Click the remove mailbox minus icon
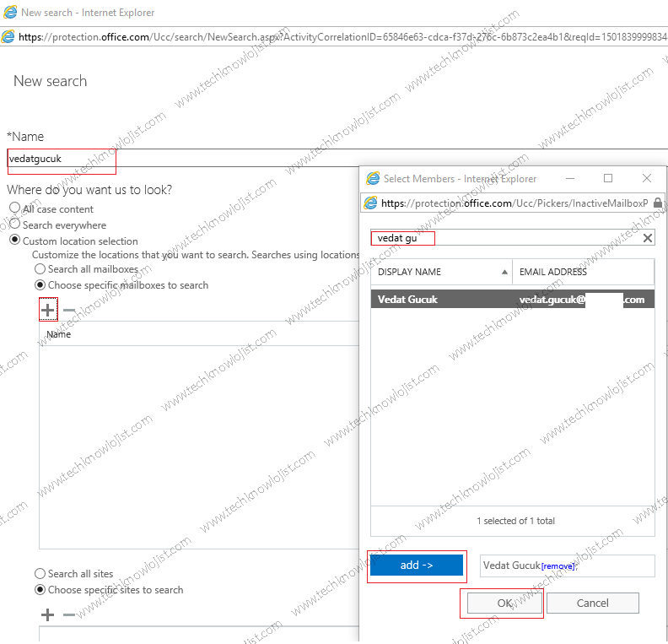Viewport: 668px width, 644px height. 69,311
